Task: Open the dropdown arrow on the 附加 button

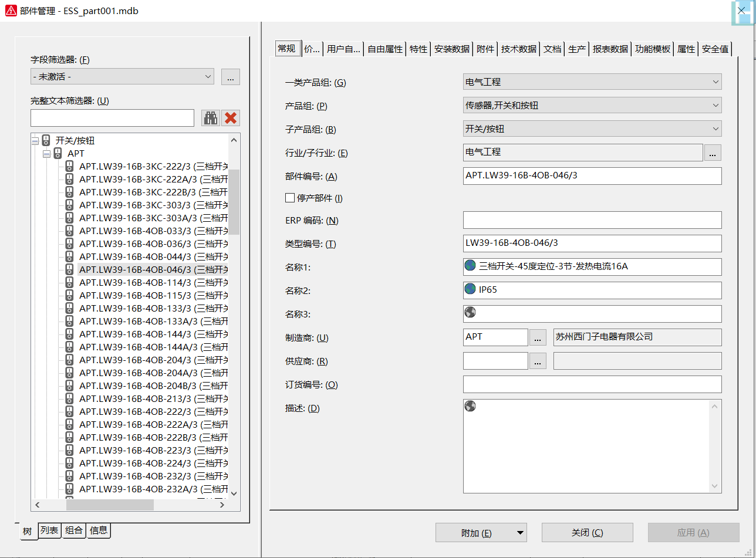Action: point(519,532)
